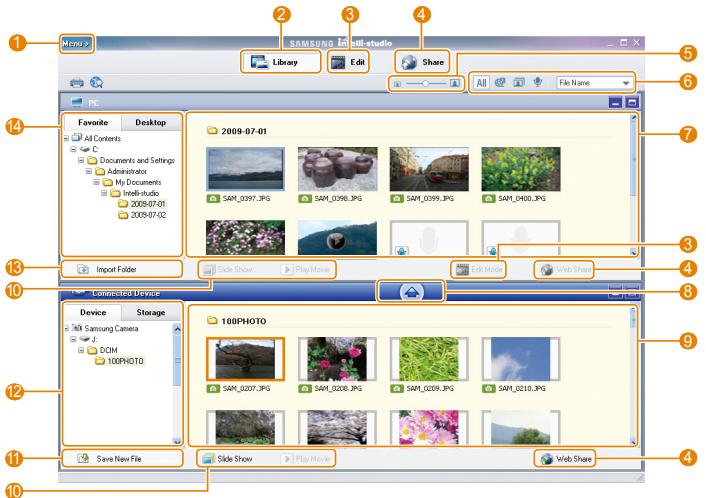This screenshot has width=706, height=498.
Task: Click the small thumbnail size icon
Action: click(398, 83)
